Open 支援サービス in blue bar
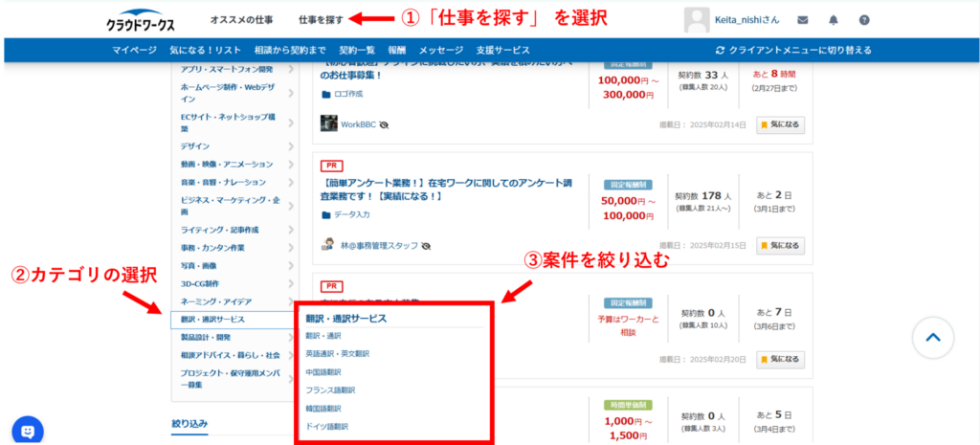The image size is (980, 445). [503, 50]
